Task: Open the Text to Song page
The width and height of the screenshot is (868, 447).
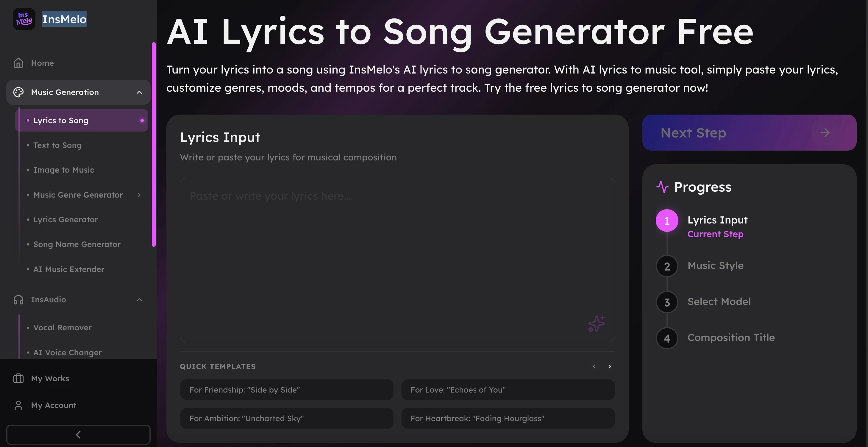Action: (57, 145)
